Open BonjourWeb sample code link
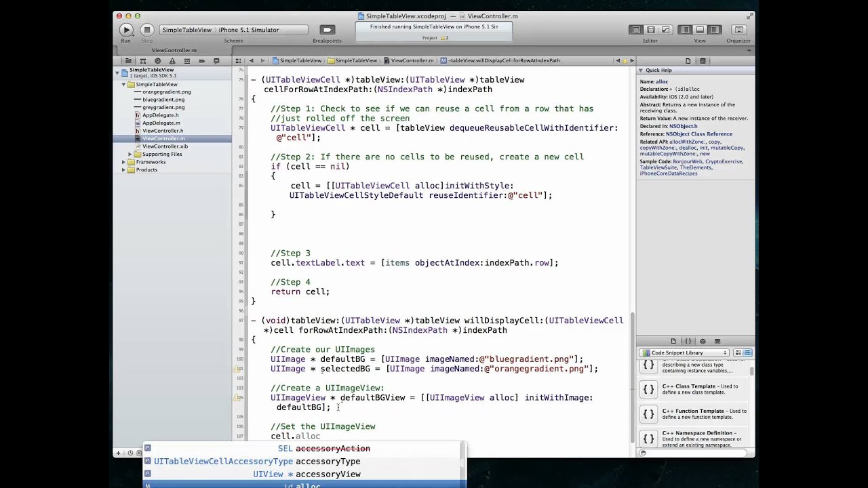Viewport: 868px width, 488px height. coord(688,162)
